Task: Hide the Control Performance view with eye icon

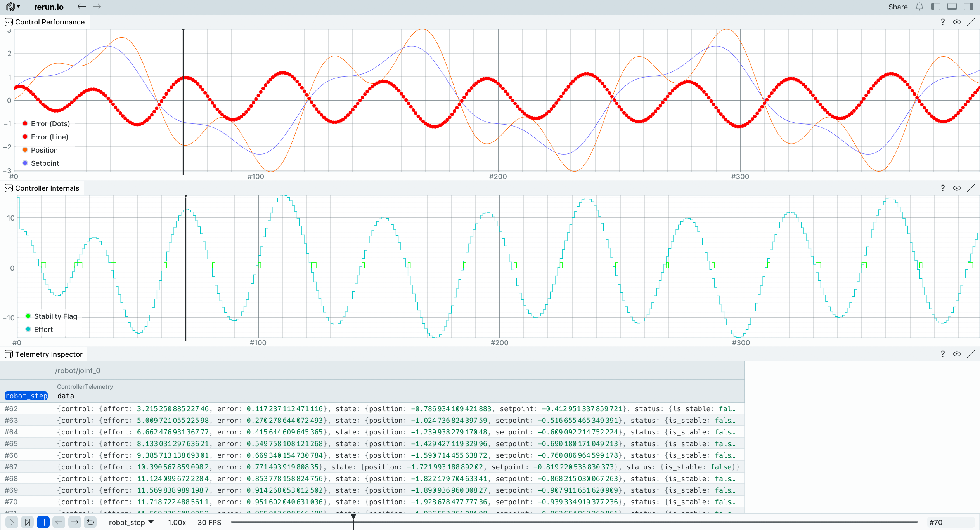Action: [957, 22]
